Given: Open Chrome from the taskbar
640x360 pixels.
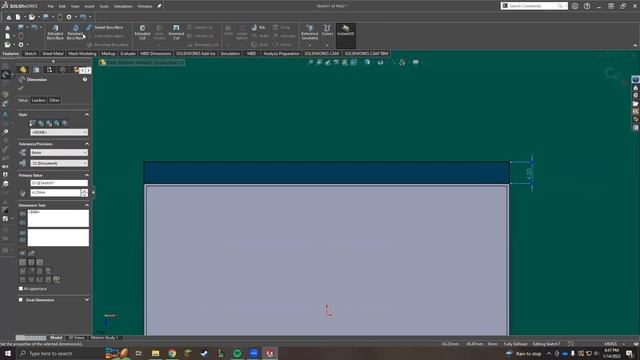Looking at the screenshot, I should (x=172, y=353).
